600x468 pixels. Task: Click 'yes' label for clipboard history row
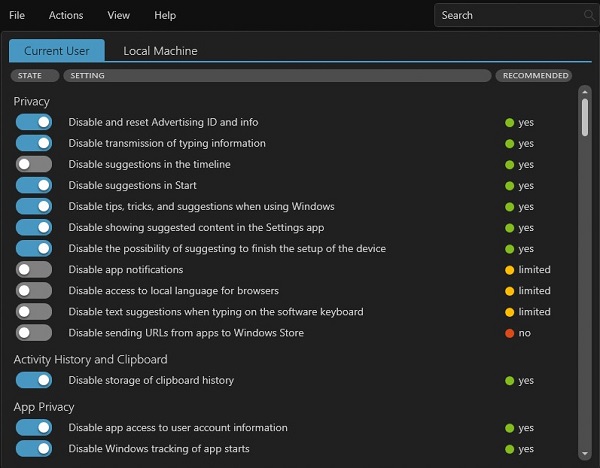[x=526, y=381]
